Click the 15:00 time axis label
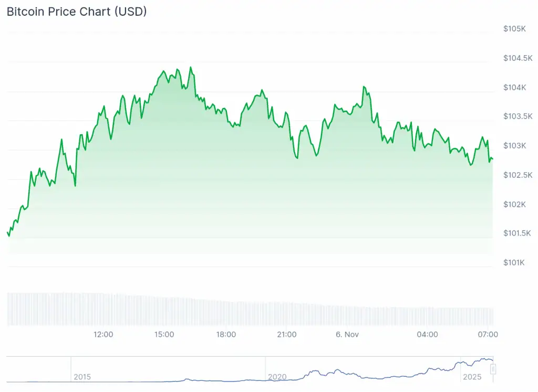The image size is (538, 392). (x=164, y=334)
